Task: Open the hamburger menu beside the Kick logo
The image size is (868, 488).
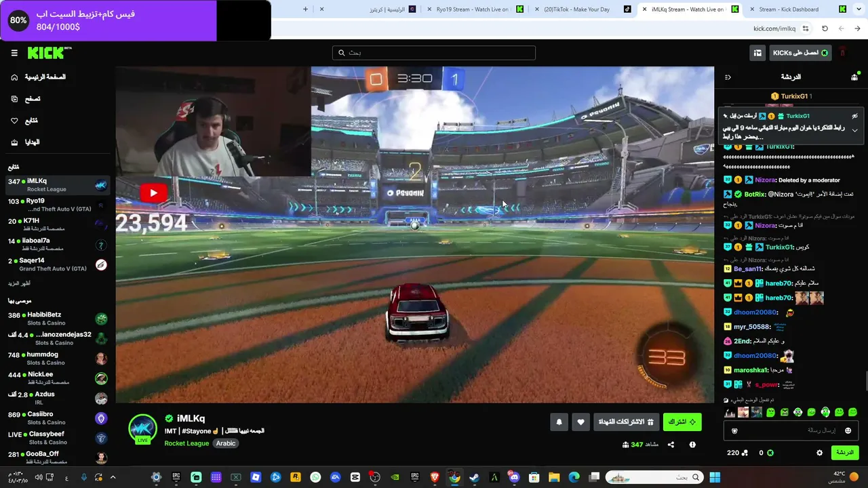Action: click(14, 53)
